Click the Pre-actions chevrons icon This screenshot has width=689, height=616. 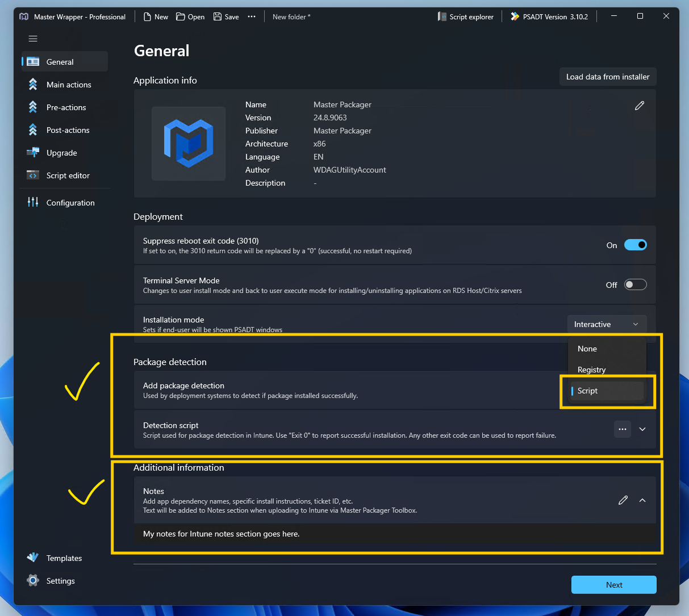[x=33, y=107]
